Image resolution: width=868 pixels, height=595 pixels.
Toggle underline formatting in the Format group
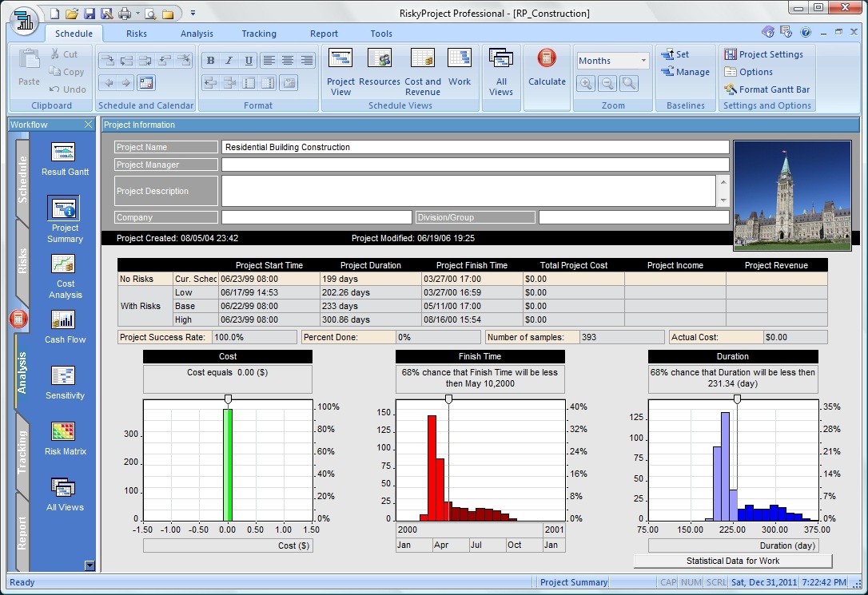[249, 61]
